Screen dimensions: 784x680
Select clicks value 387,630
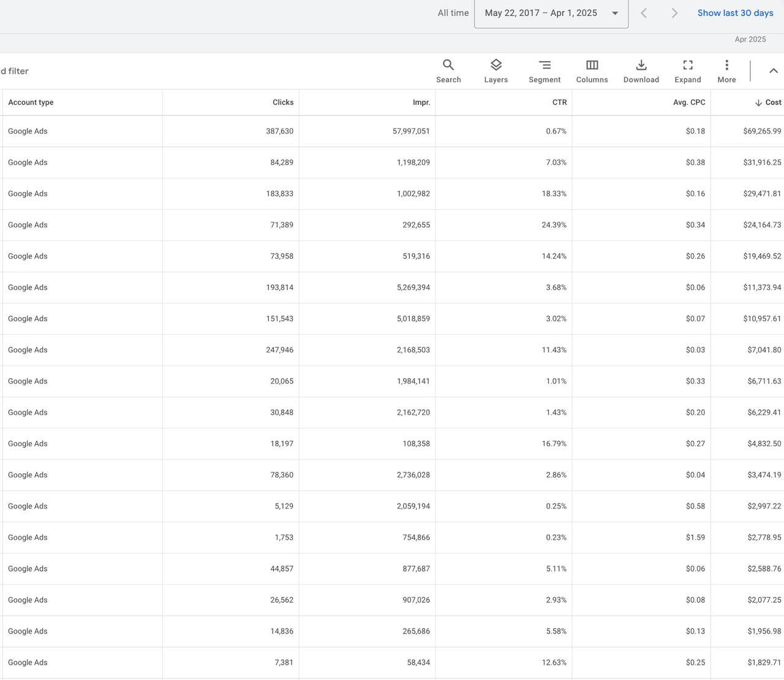[279, 131]
